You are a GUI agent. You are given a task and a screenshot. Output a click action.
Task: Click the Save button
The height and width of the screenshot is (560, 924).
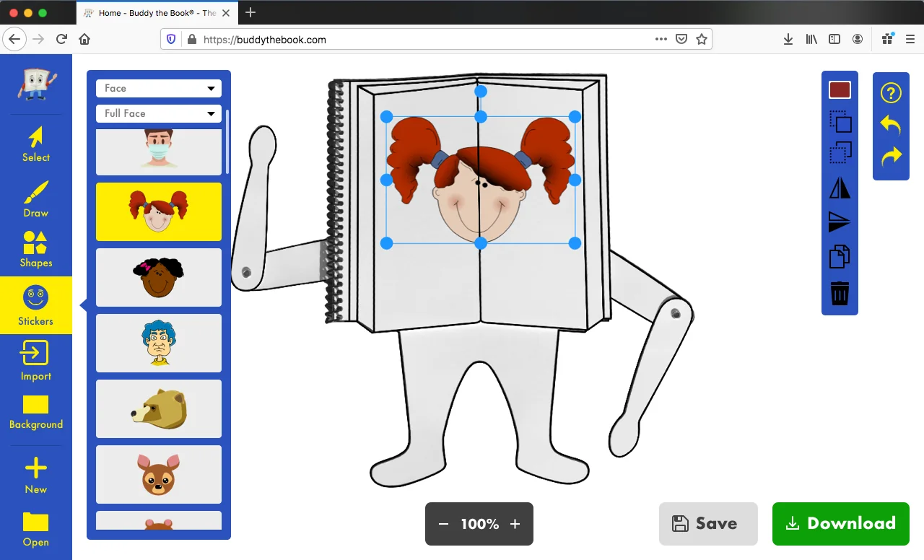[708, 524]
